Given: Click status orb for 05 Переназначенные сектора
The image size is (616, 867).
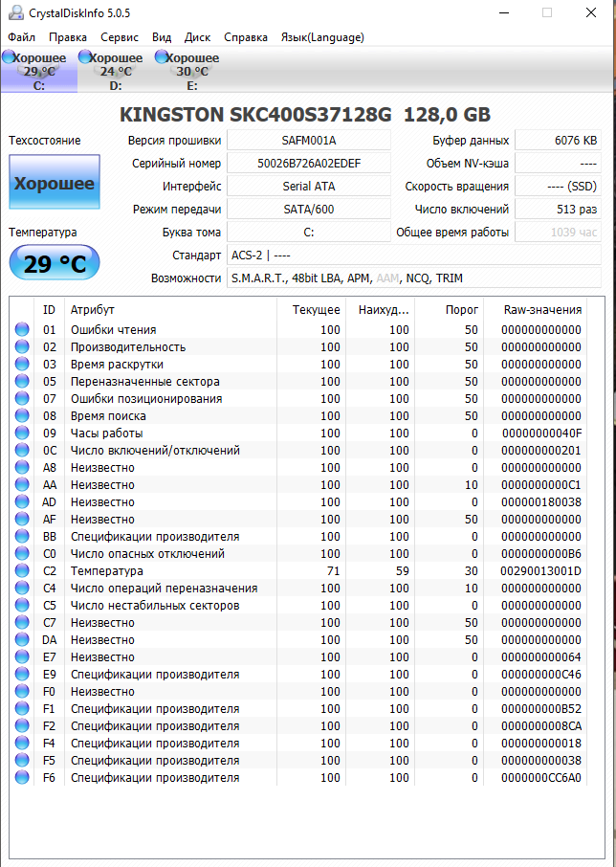Looking at the screenshot, I should [22, 382].
